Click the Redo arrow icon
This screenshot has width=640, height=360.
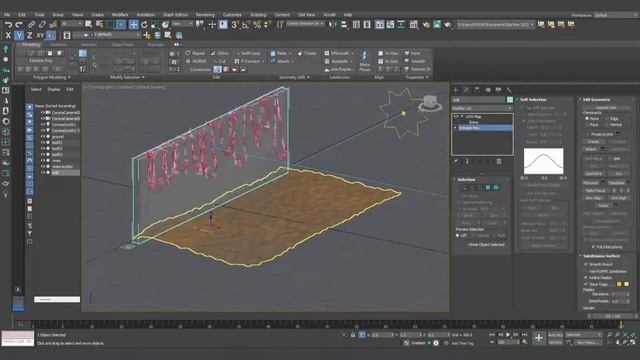pyautogui.click(x=19, y=25)
